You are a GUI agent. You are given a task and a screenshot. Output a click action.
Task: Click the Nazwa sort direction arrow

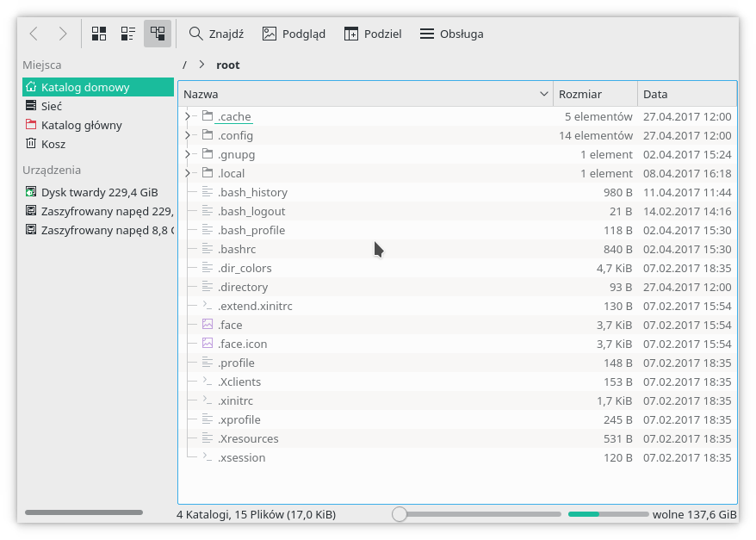tap(544, 94)
